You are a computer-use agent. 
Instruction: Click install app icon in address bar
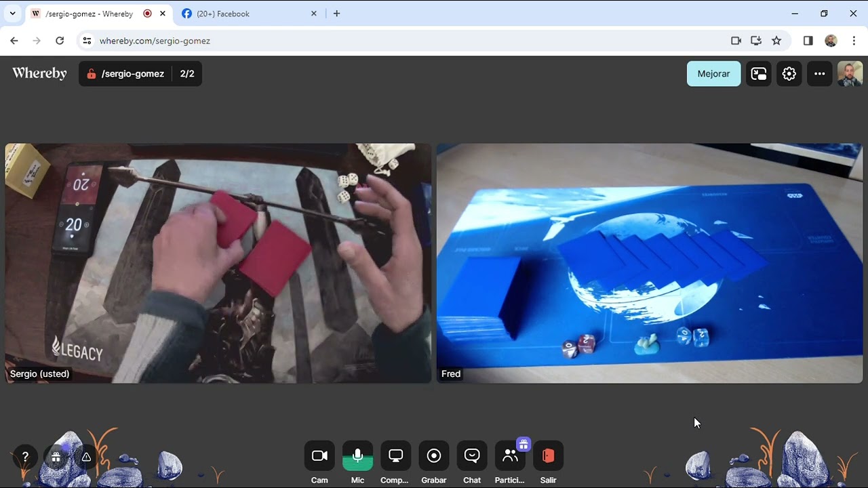756,41
